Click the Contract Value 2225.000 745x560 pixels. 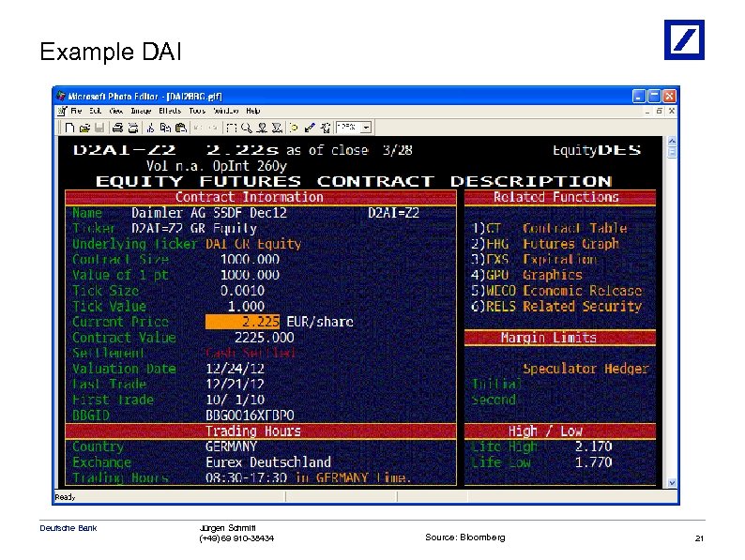click(265, 338)
